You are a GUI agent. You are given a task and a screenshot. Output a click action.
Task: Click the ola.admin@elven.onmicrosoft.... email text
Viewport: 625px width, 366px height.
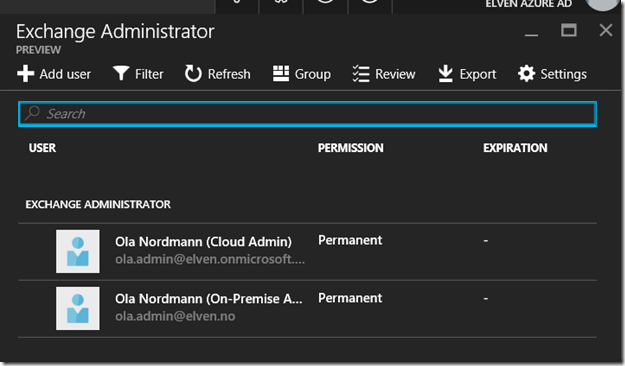[x=210, y=259]
